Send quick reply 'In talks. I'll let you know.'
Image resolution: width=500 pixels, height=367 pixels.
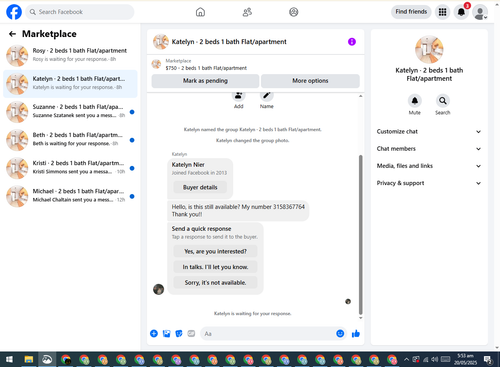pos(215,267)
